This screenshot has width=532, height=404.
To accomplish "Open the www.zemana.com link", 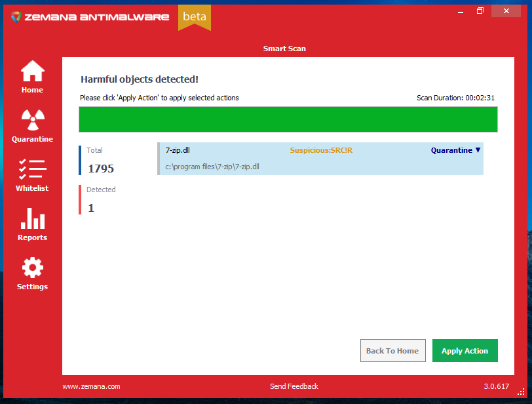I will coord(91,386).
